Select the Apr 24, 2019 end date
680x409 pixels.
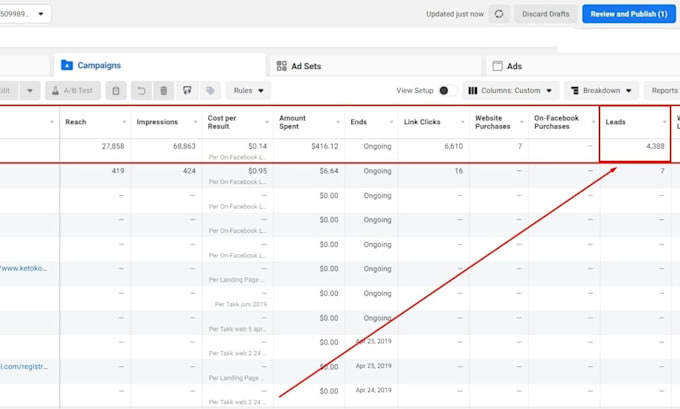tap(373, 390)
